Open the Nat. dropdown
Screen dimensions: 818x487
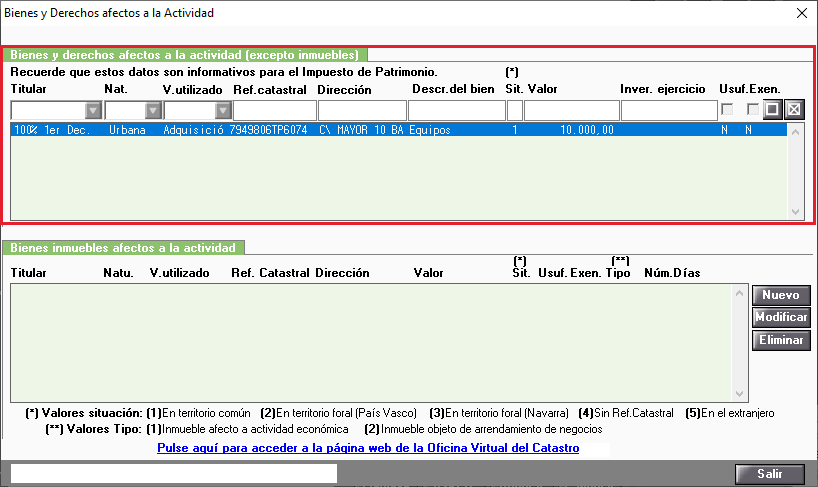click(153, 111)
